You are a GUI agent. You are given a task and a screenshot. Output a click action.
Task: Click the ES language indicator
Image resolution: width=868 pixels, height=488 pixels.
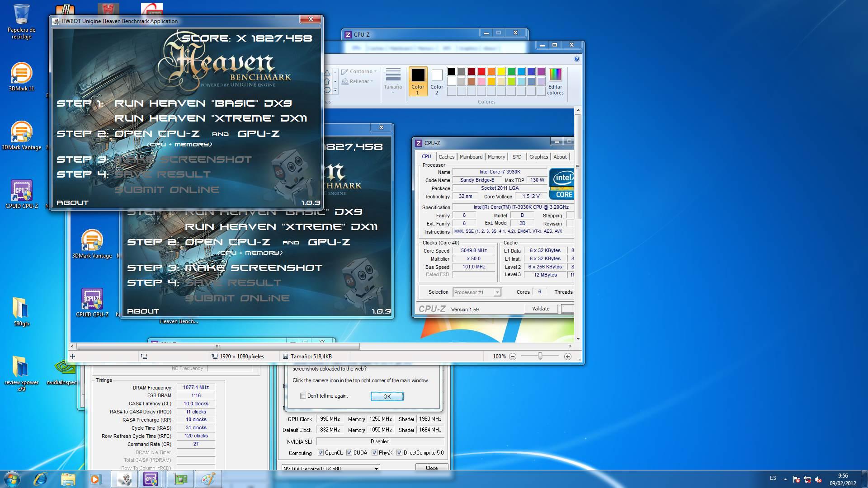[x=773, y=478]
